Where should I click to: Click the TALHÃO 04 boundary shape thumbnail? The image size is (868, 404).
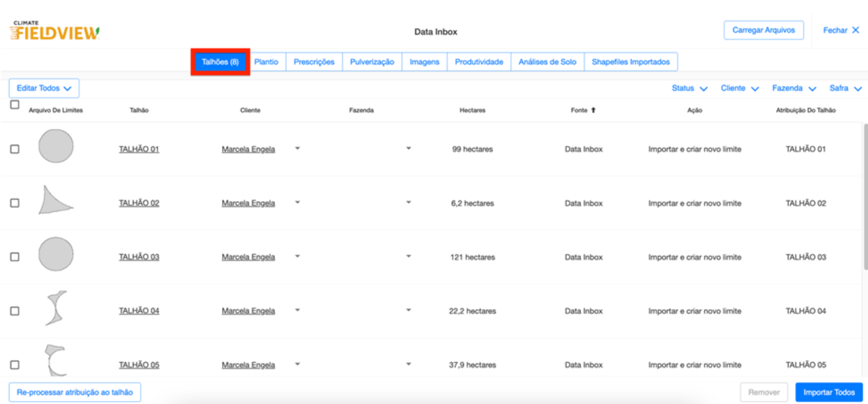pyautogui.click(x=56, y=308)
